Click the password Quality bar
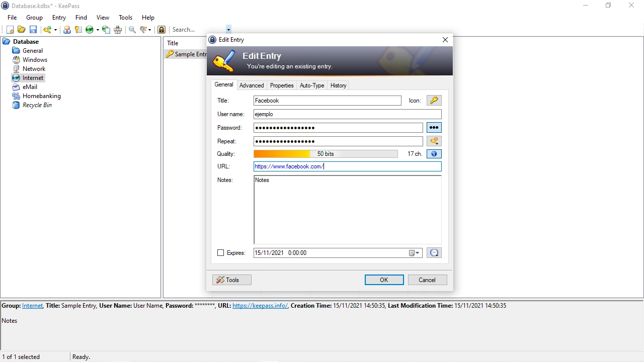Screen dimensions: 644x362 (x=326, y=154)
